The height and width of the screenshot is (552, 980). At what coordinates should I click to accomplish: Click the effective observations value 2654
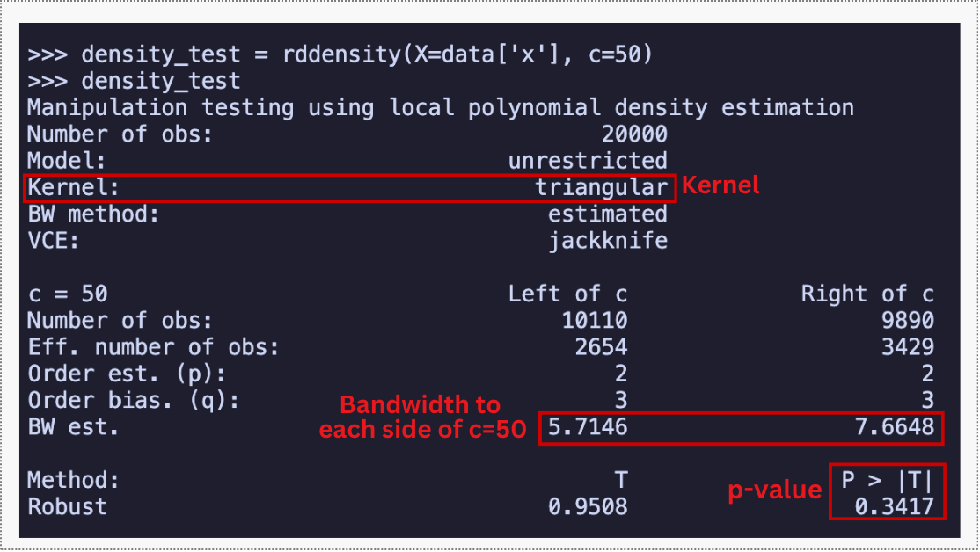coord(601,346)
